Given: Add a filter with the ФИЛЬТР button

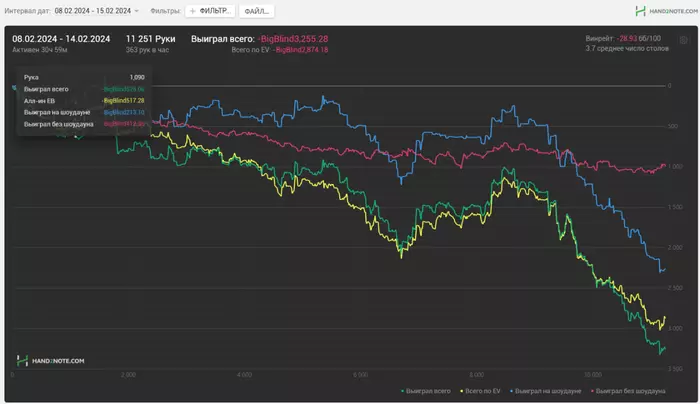Looking at the screenshot, I should click(x=210, y=10).
